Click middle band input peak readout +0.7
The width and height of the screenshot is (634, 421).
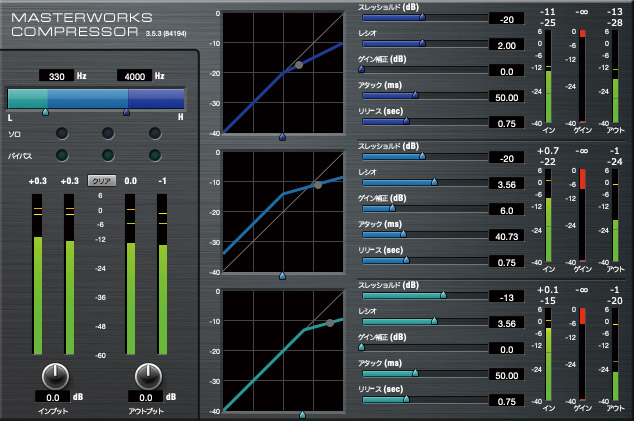(548, 151)
